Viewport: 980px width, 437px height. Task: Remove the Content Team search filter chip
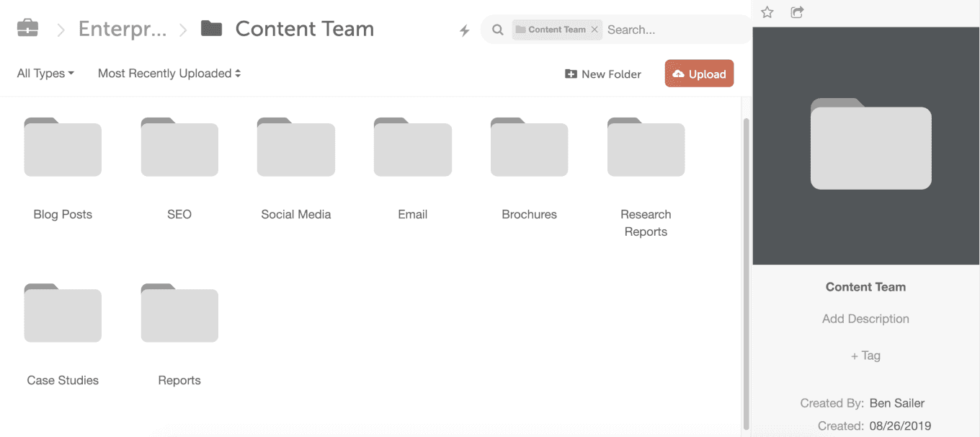point(595,30)
